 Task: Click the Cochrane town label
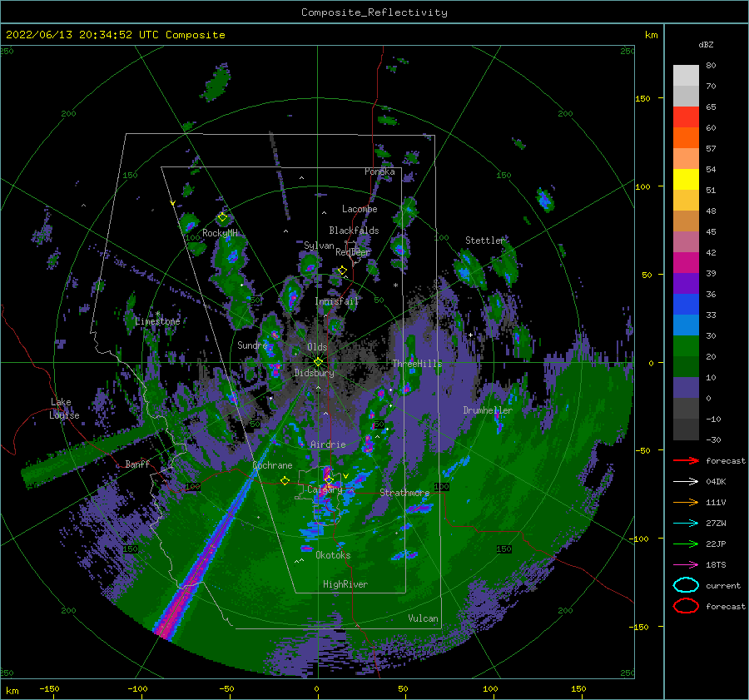[x=272, y=465]
